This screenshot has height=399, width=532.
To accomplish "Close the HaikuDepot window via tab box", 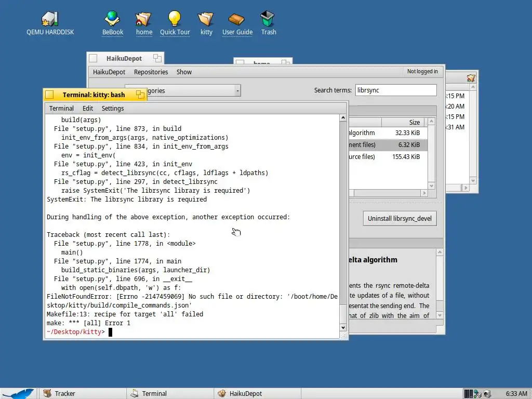I will click(x=93, y=58).
